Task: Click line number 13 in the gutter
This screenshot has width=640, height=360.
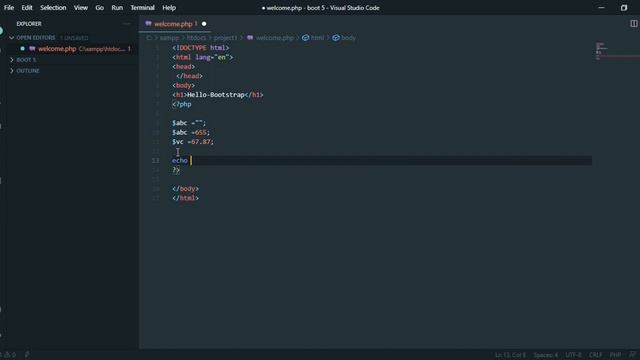Action: click(x=156, y=160)
